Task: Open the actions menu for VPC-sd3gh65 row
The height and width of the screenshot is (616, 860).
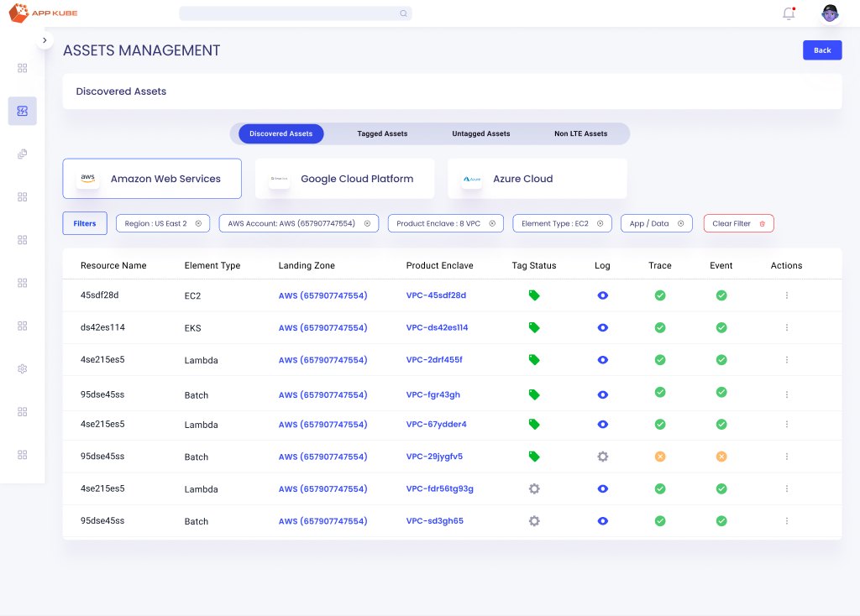Action: (786, 521)
